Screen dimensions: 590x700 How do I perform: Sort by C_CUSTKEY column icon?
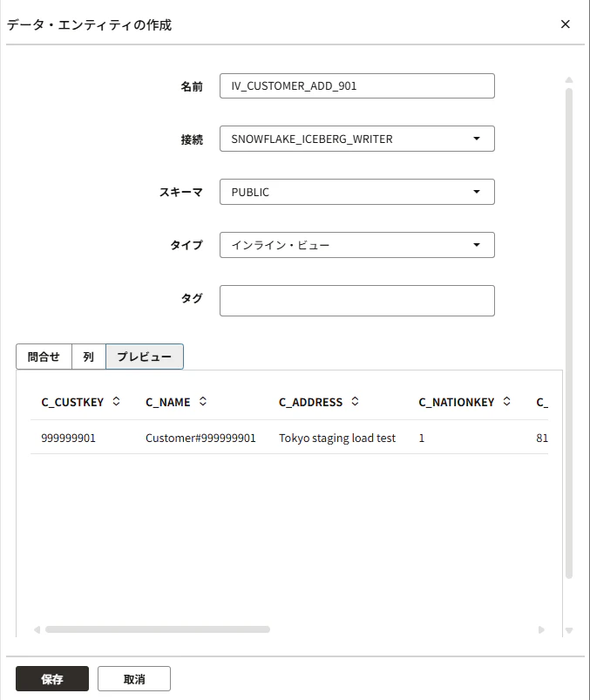(116, 401)
